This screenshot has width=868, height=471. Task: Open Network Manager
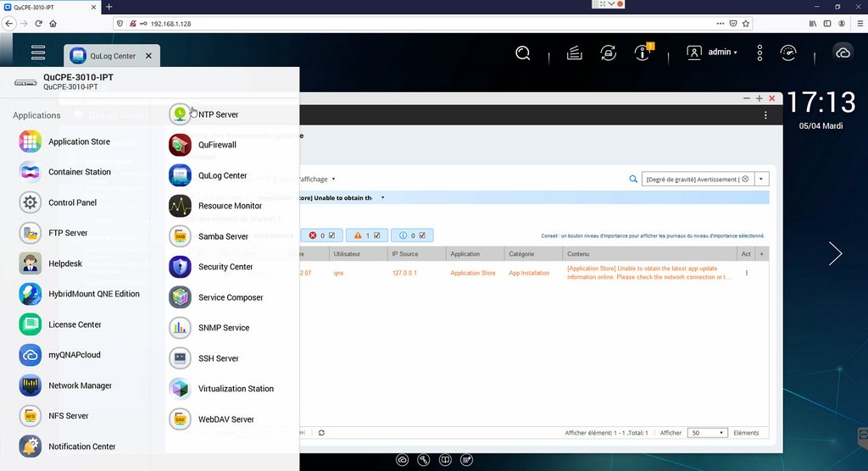click(65, 385)
